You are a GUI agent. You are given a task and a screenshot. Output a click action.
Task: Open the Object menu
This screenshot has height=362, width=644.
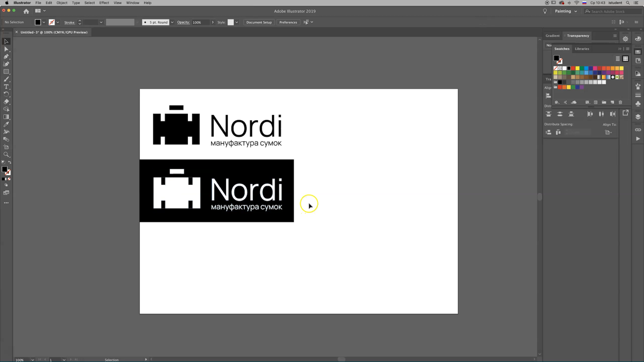click(x=62, y=3)
